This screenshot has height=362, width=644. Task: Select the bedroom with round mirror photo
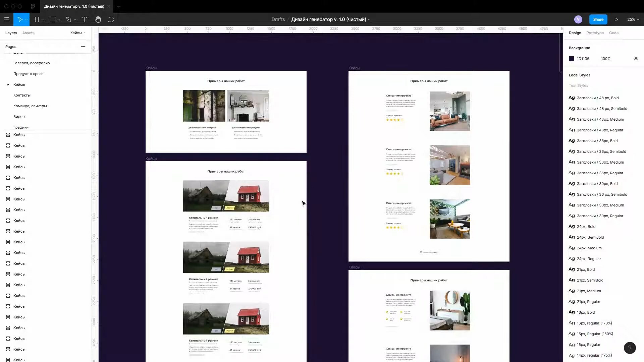coord(450,310)
